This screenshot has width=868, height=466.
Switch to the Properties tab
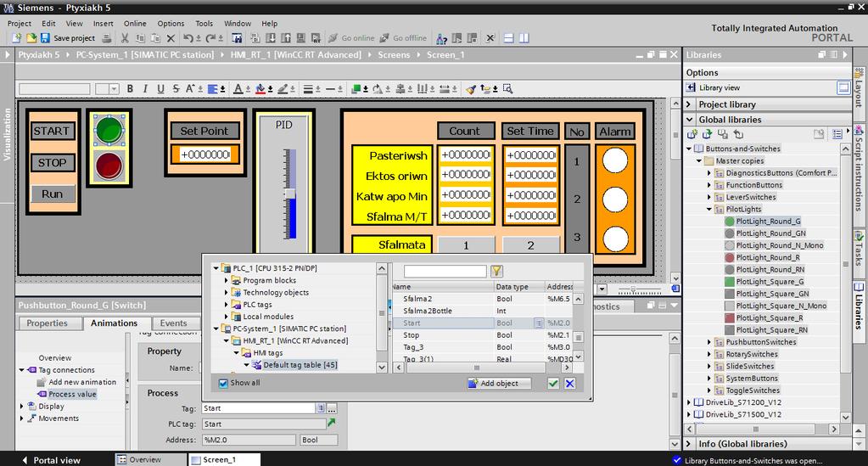47,323
